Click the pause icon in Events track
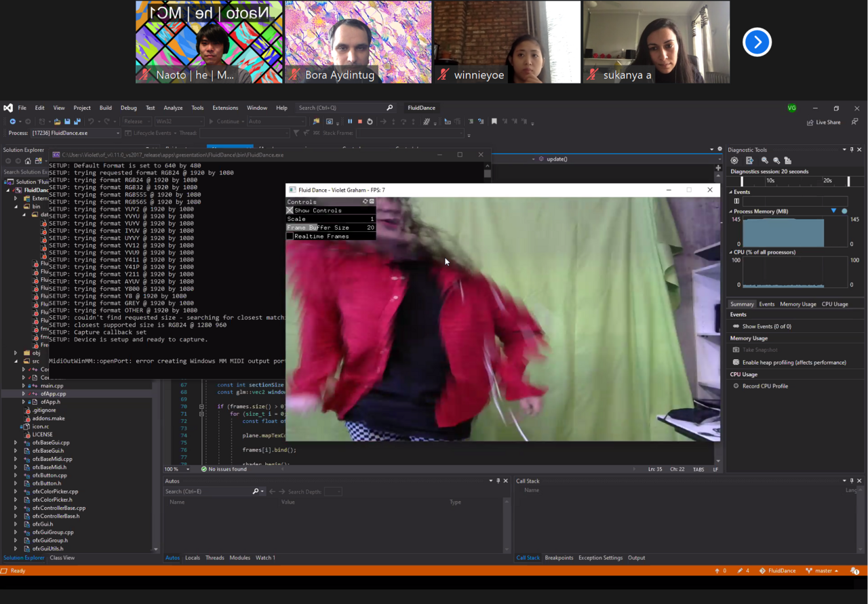868x604 pixels. click(x=736, y=201)
